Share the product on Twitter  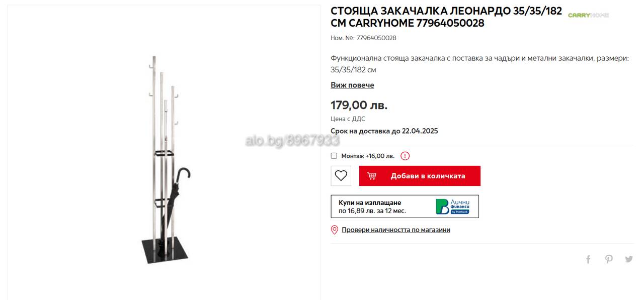pos(629,259)
